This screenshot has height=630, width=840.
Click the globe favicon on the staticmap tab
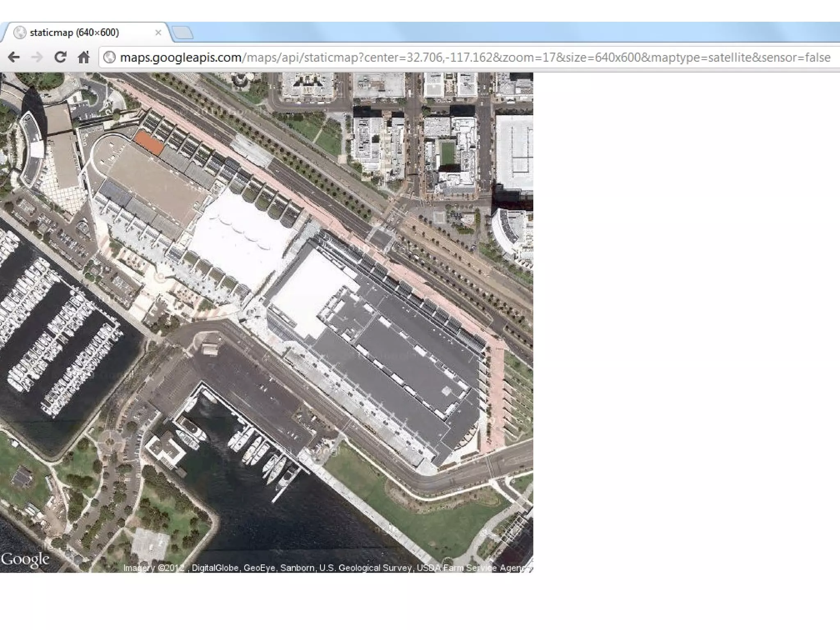pyautogui.click(x=20, y=32)
